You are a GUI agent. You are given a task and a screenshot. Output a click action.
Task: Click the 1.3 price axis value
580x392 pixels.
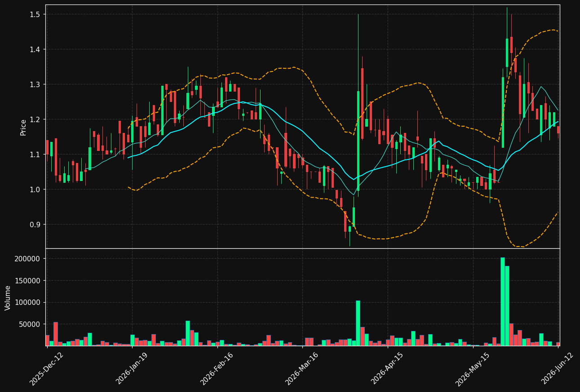pos(35,84)
